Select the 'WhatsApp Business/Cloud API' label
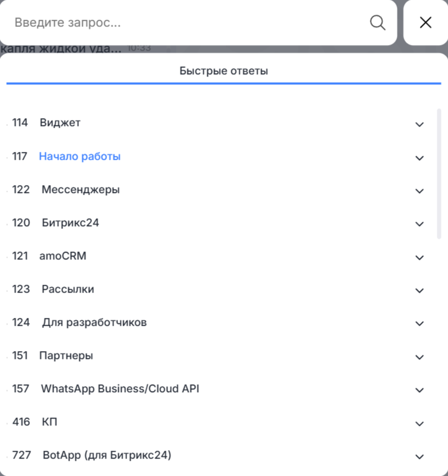Image resolution: width=448 pixels, height=476 pixels. (x=120, y=389)
